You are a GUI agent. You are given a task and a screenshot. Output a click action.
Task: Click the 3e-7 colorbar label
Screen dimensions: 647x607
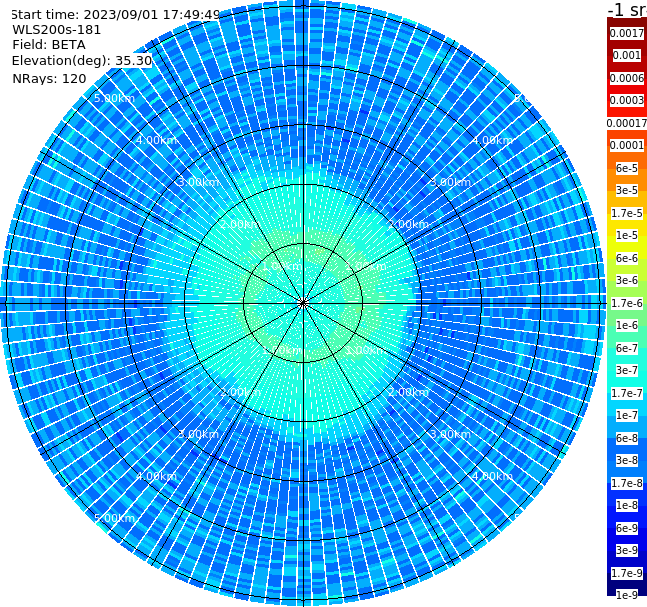pyautogui.click(x=627, y=370)
